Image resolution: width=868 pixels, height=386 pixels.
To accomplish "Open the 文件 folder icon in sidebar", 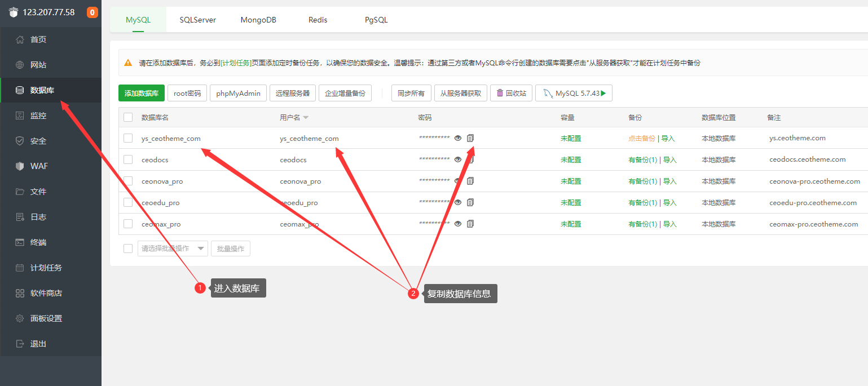I will (x=20, y=192).
